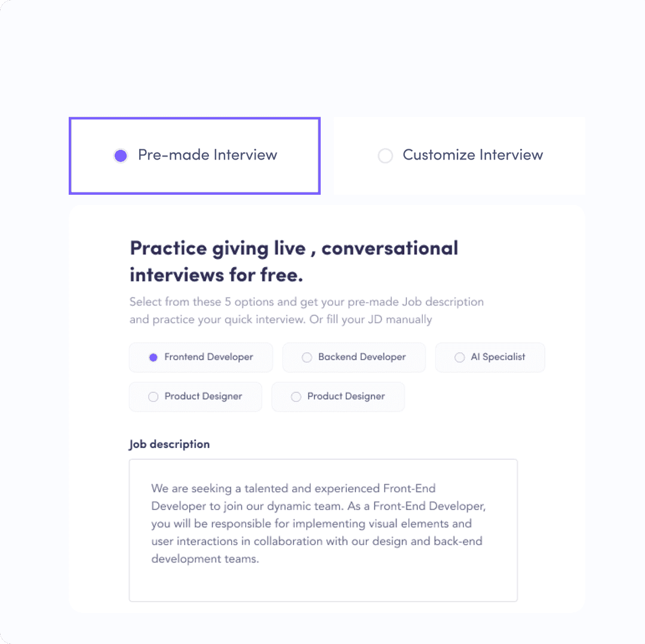Image resolution: width=645 pixels, height=644 pixels.
Task: Click empty area inside the Customize Interview card
Action: 459,181
